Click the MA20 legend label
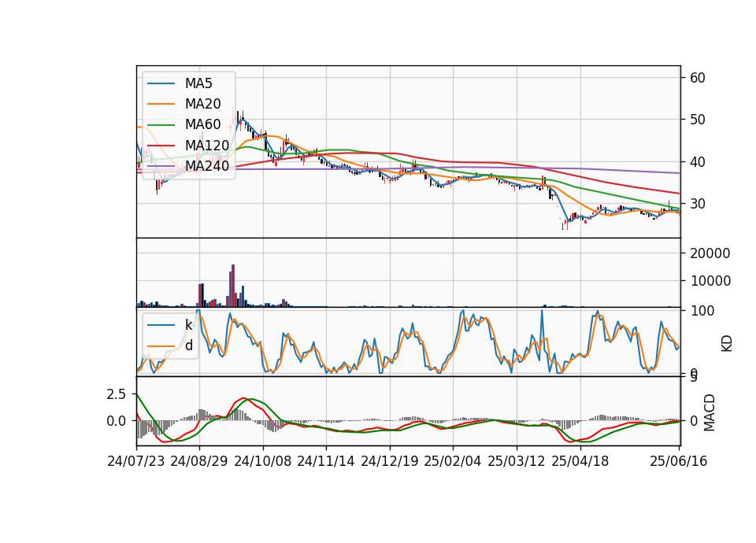Screen dimensions: 756x543 pyautogui.click(x=202, y=104)
